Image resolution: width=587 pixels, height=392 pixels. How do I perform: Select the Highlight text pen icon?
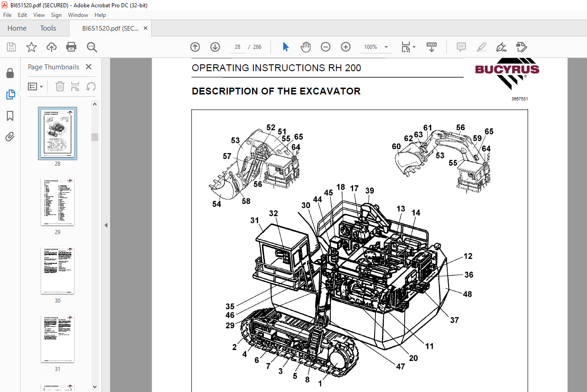(481, 47)
